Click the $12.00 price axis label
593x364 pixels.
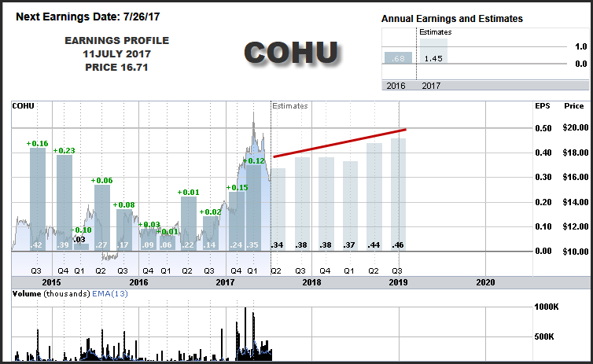(x=576, y=226)
